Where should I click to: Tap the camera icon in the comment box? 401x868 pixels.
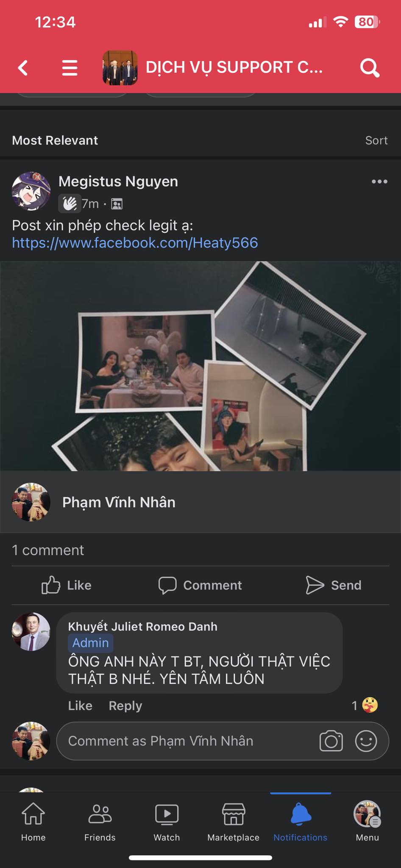coord(331,741)
